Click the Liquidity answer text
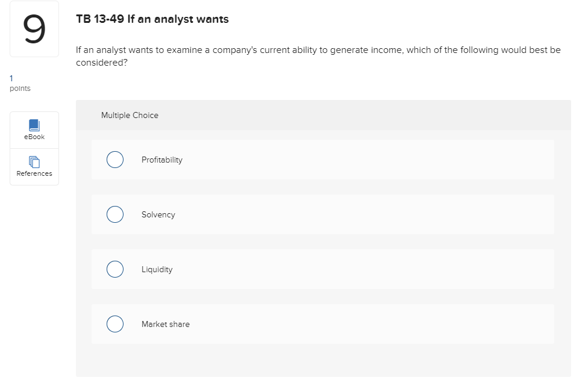Screen dimensions: 588x386 tap(157, 269)
